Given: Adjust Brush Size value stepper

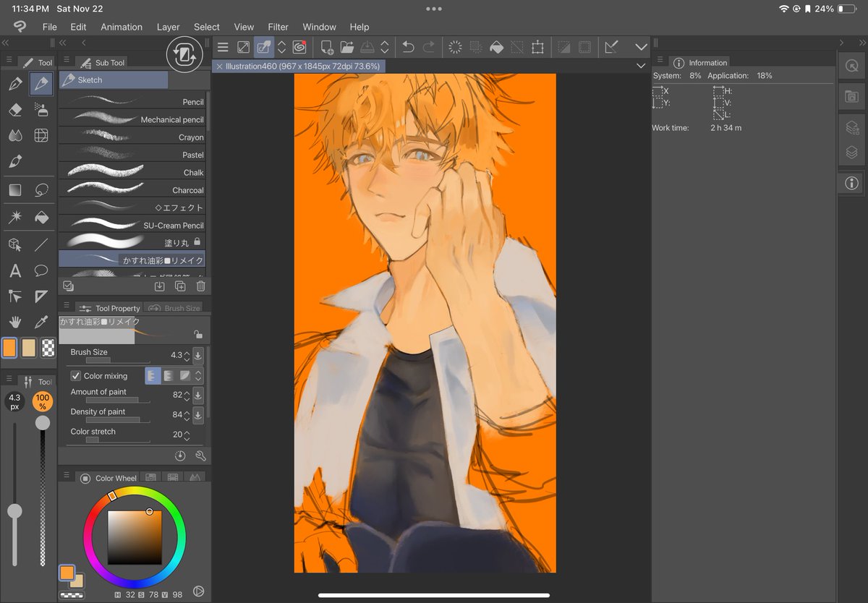Looking at the screenshot, I should (187, 356).
